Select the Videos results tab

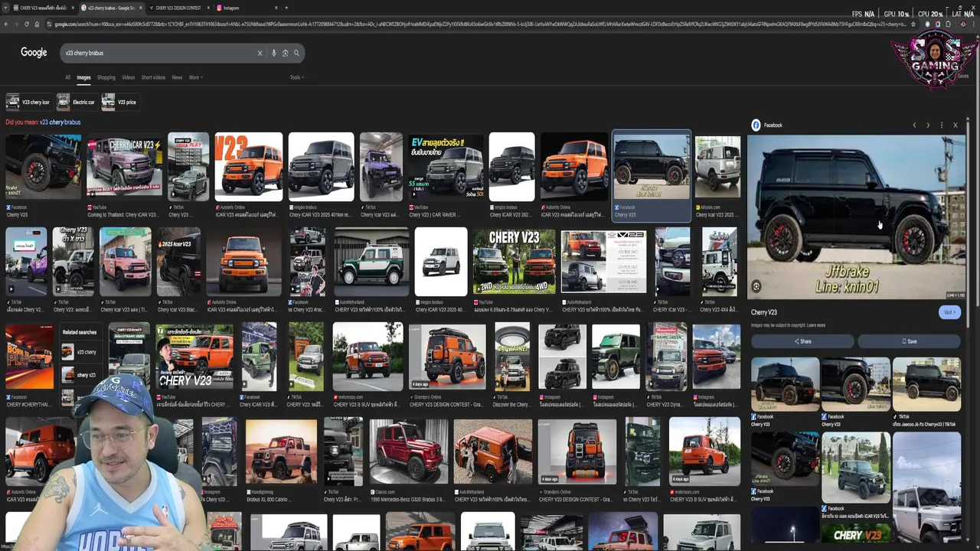click(x=128, y=77)
